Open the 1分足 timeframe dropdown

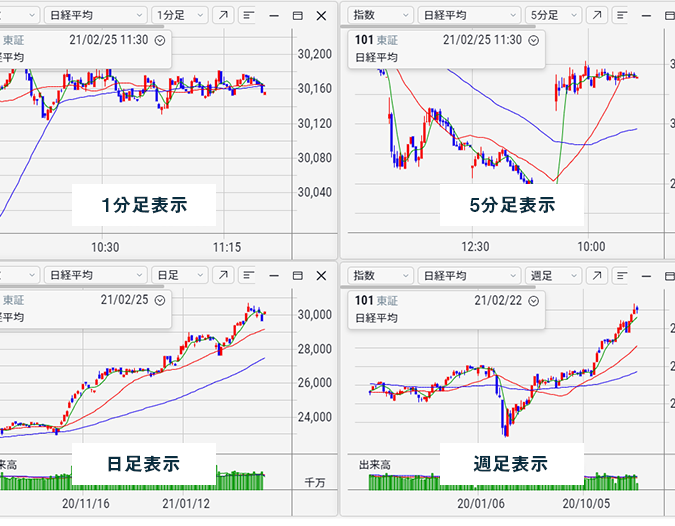tap(180, 16)
